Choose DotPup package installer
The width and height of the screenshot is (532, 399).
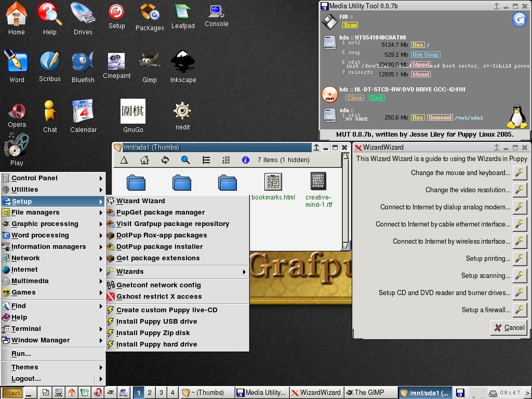178,247
